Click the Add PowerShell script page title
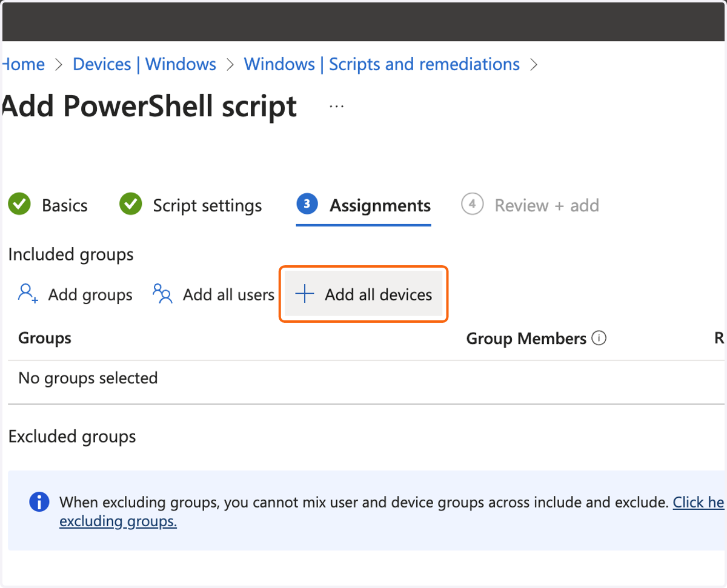This screenshot has height=588, width=727. click(x=150, y=107)
